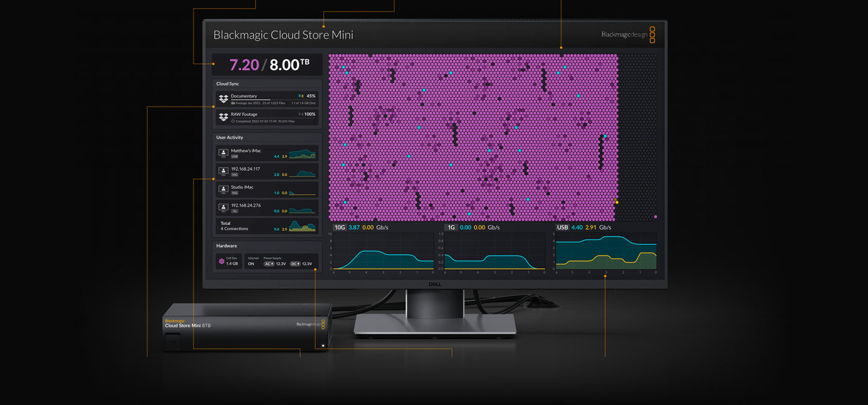Click the 'Cloud Sync' heading
This screenshot has height=405, width=868.
pos(228,84)
